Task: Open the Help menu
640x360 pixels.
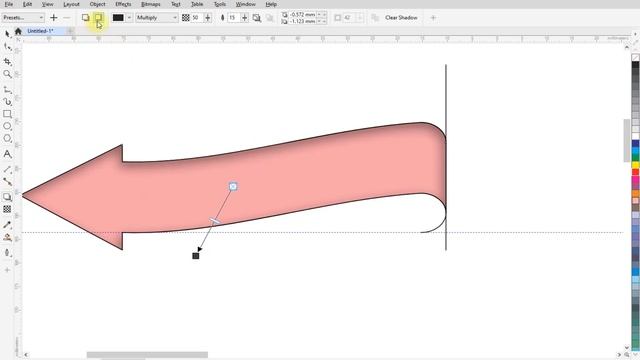Action: 271,4
